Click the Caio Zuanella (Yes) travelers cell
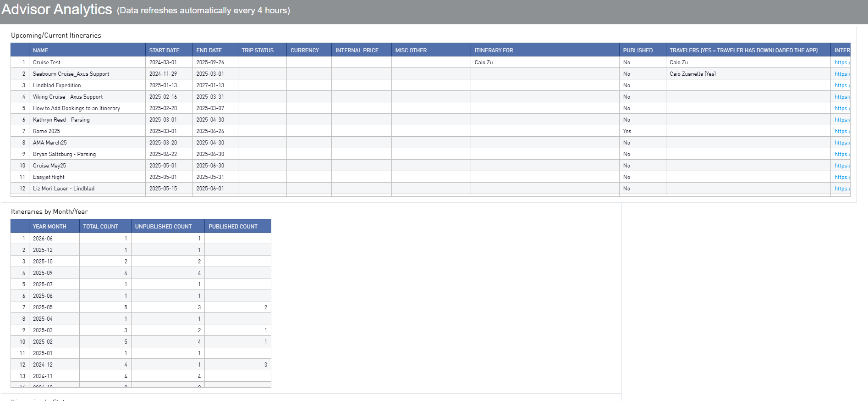The width and height of the screenshot is (868, 401). pos(692,74)
